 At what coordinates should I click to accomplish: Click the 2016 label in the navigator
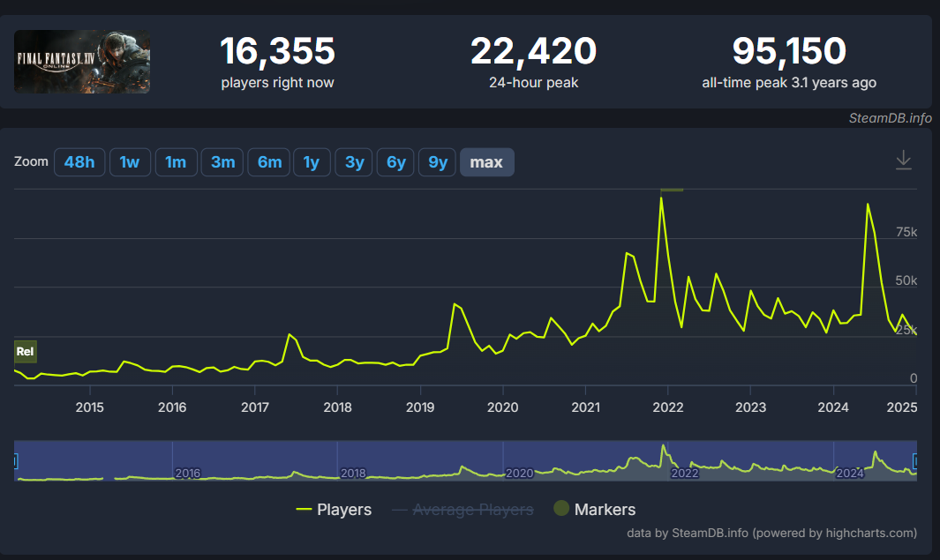(x=188, y=474)
